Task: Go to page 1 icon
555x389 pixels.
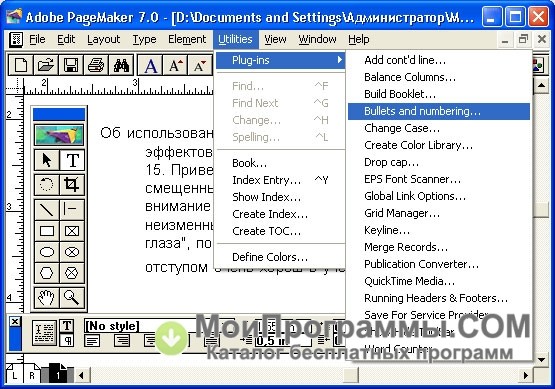Action: 58,374
